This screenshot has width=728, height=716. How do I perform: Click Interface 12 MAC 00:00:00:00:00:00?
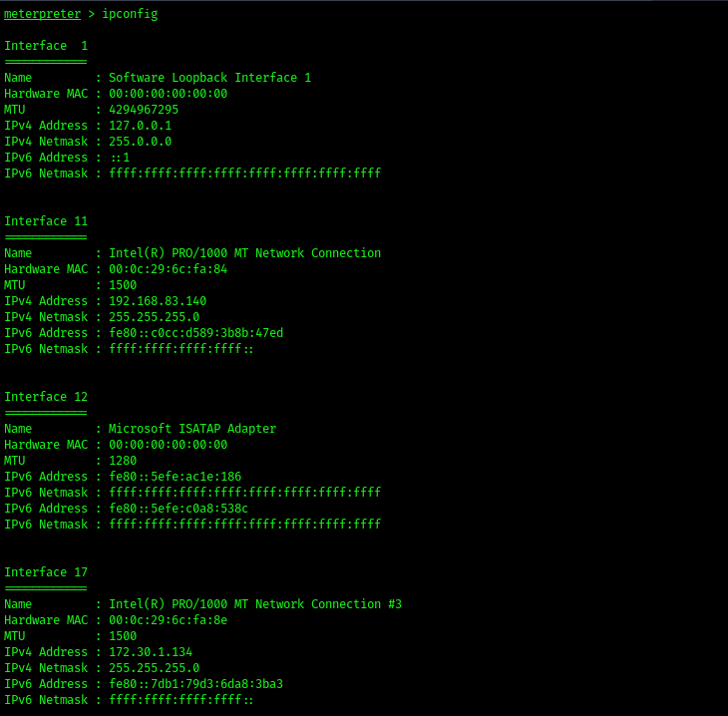[x=169, y=445]
